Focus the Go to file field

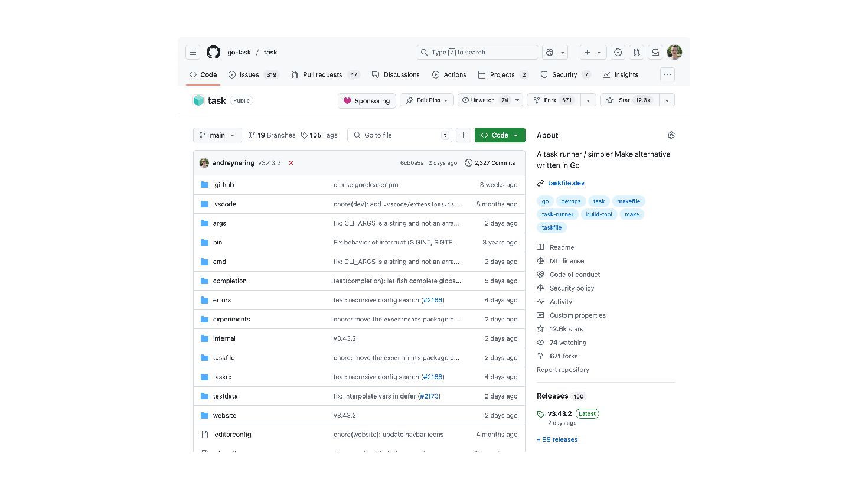(400, 135)
